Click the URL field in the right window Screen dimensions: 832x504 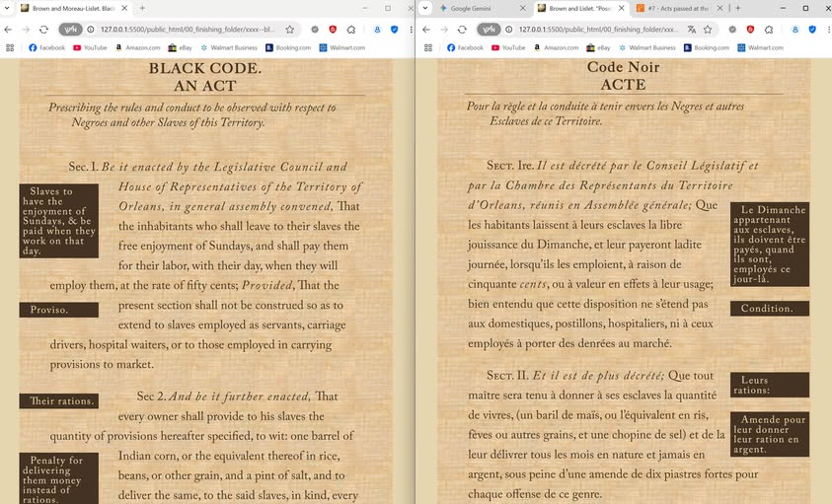point(598,30)
